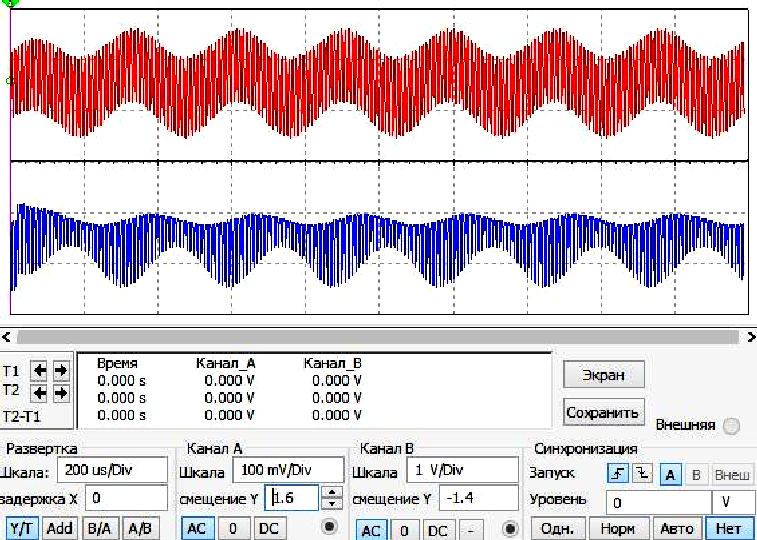
Task: Click Канал A terminal radio indicator
Action: click(327, 528)
